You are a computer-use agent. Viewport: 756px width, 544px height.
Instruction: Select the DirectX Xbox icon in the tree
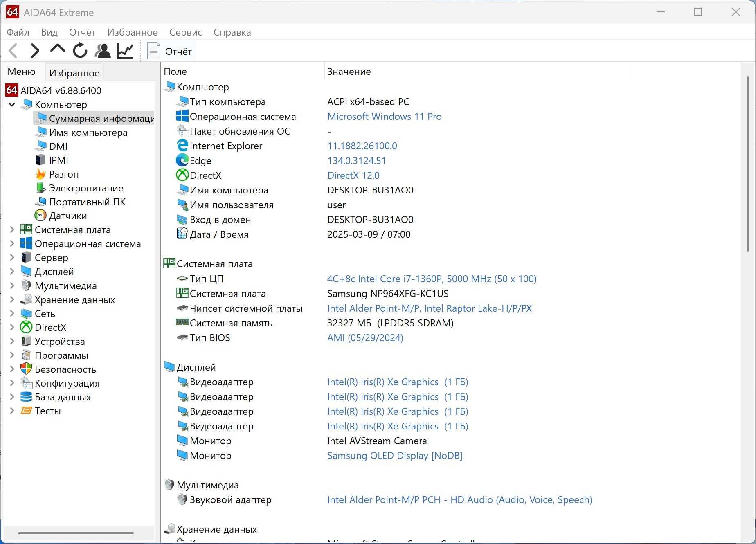click(26, 327)
